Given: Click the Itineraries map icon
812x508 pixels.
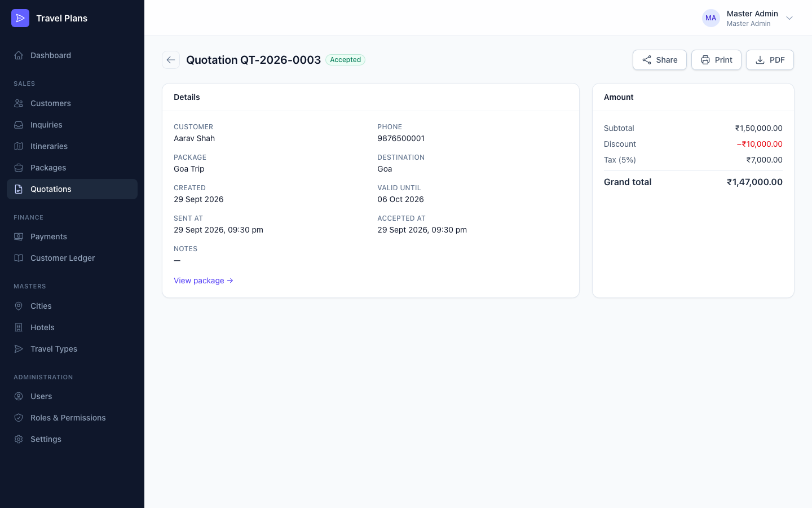Looking at the screenshot, I should [x=19, y=146].
